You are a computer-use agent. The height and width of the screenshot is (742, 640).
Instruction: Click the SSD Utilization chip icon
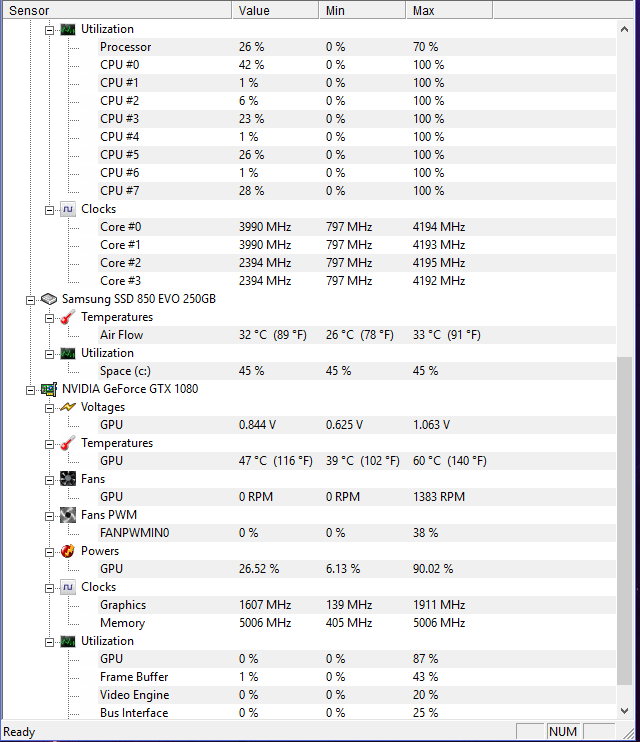point(68,353)
